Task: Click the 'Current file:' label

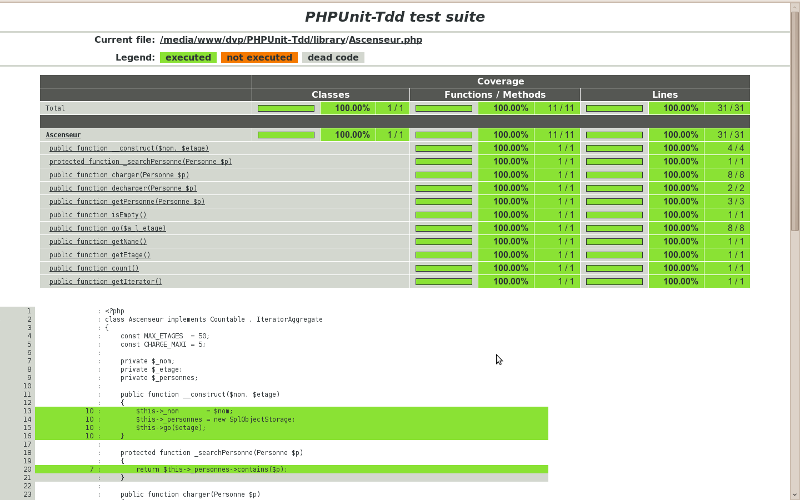Action: click(124, 40)
